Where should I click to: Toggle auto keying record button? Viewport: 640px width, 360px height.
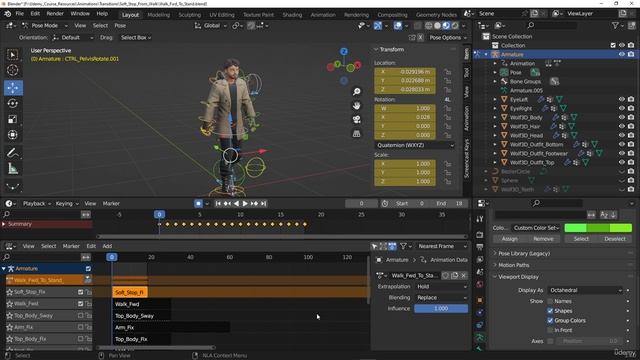click(x=198, y=203)
